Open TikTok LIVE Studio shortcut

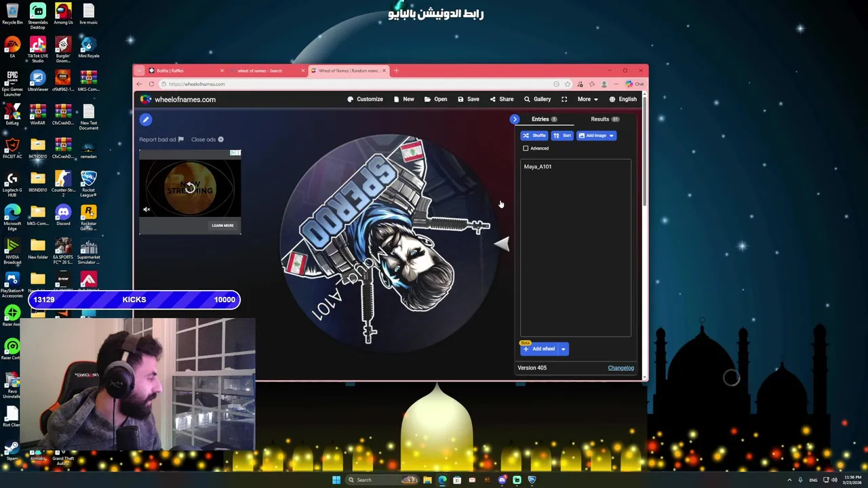click(x=38, y=50)
